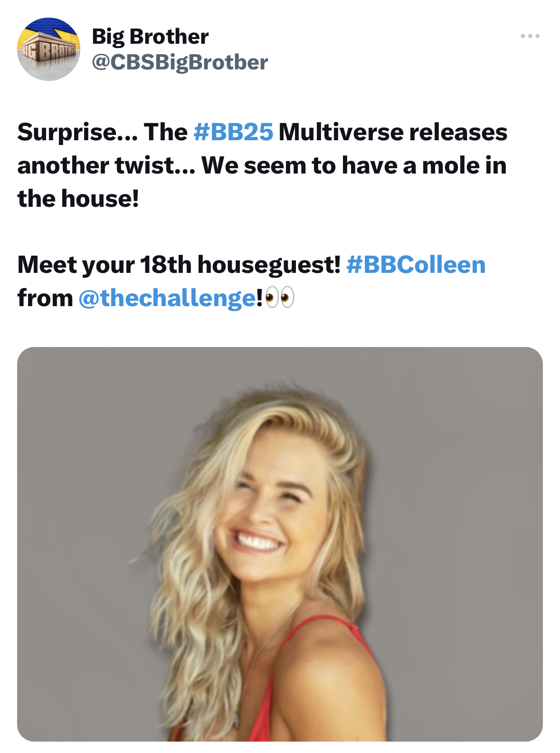
Task: Follow the #BB25 hashtag
Action: (233, 132)
